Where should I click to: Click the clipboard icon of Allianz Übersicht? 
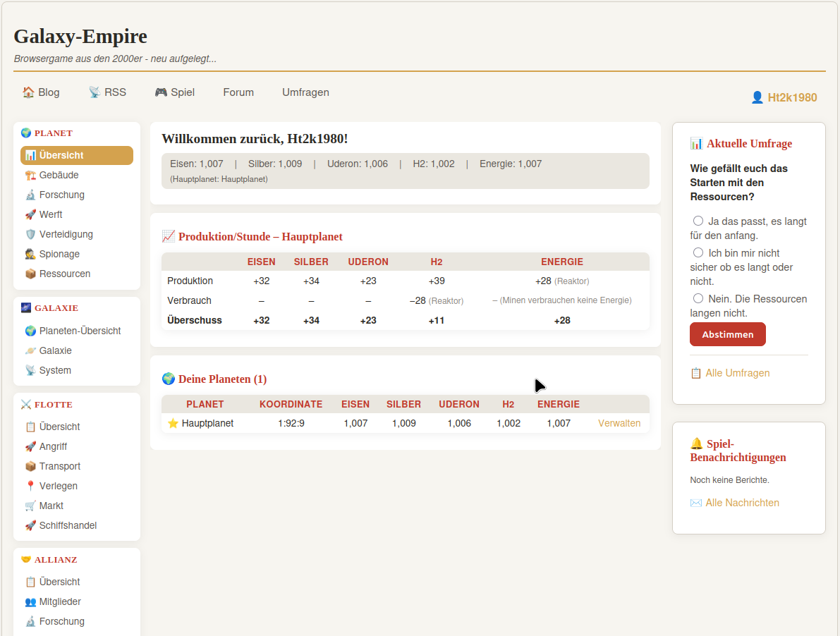(x=30, y=582)
